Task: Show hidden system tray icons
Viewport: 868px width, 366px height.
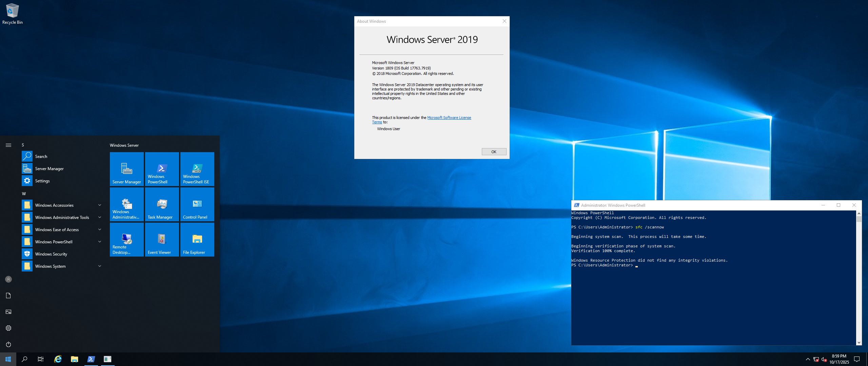Action: tap(808, 359)
